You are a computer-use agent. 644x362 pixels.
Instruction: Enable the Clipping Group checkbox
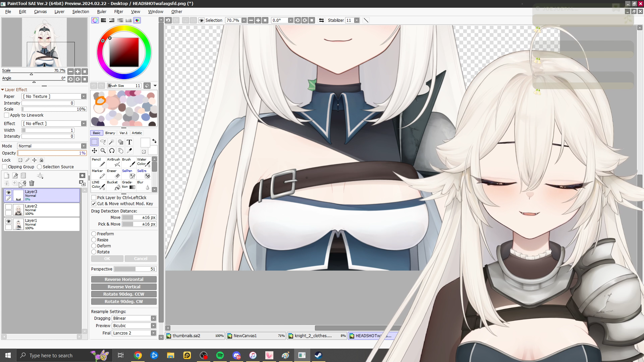click(x=5, y=167)
